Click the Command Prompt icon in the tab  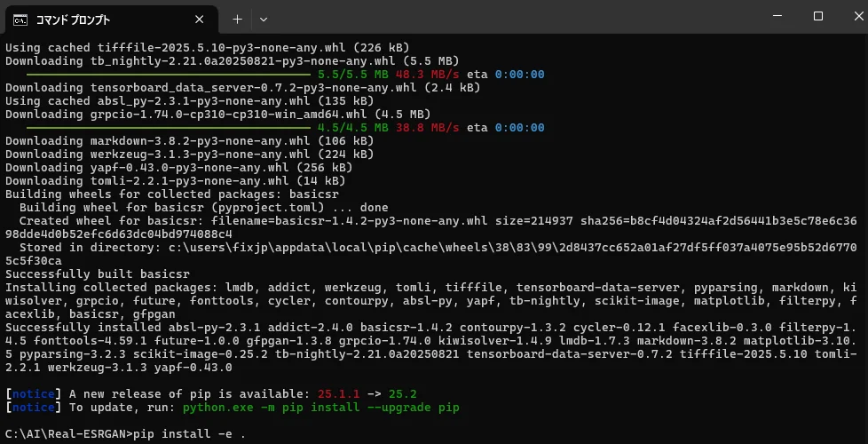pos(18,19)
